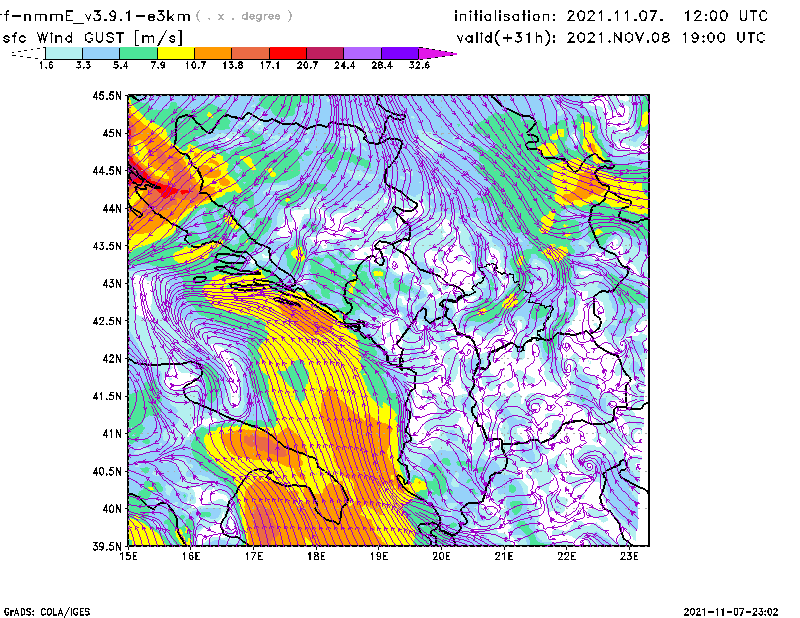Screen dimensions: 800x618
Task: Select the orange 10.7–13.8 legend swatch
Action: [x=213, y=53]
